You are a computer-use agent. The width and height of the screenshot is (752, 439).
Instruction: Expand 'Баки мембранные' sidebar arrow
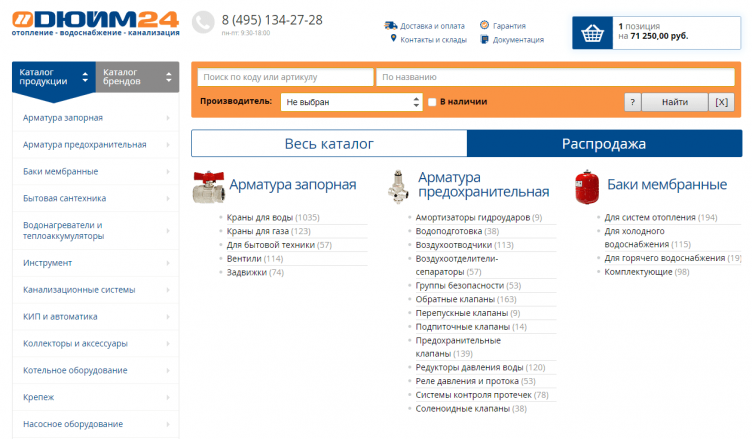point(168,171)
